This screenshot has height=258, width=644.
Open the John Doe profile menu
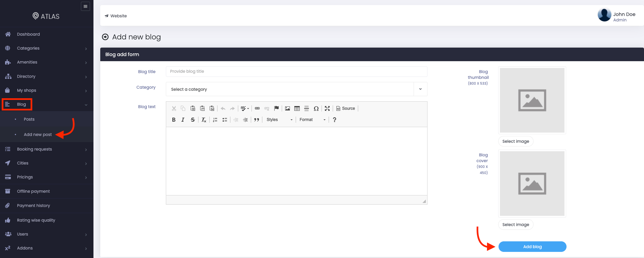pos(616,15)
